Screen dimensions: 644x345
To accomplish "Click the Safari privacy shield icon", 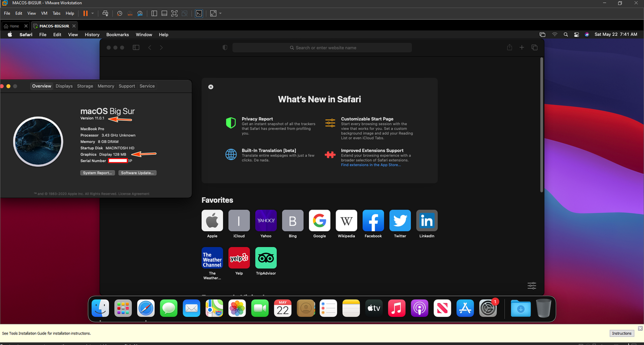I will (x=225, y=47).
